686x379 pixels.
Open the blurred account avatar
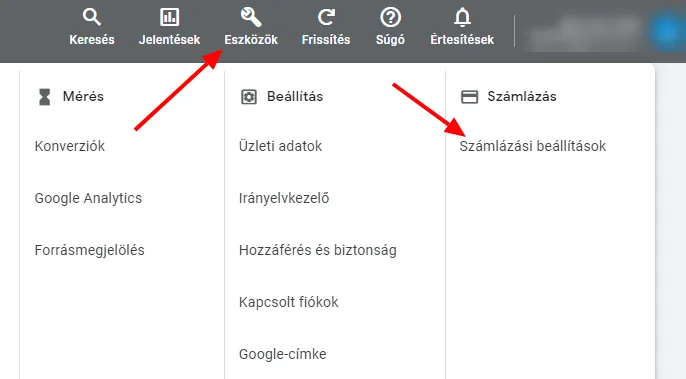point(667,32)
